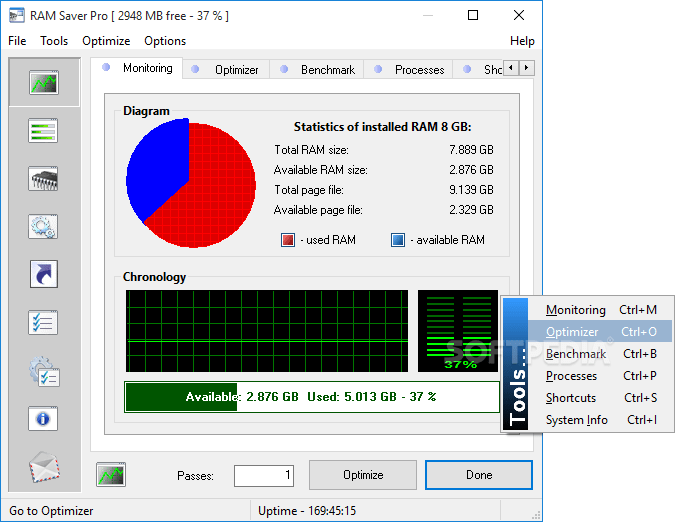Click the red used RAM legend swatch
This screenshot has height=522, width=675.
tap(288, 240)
